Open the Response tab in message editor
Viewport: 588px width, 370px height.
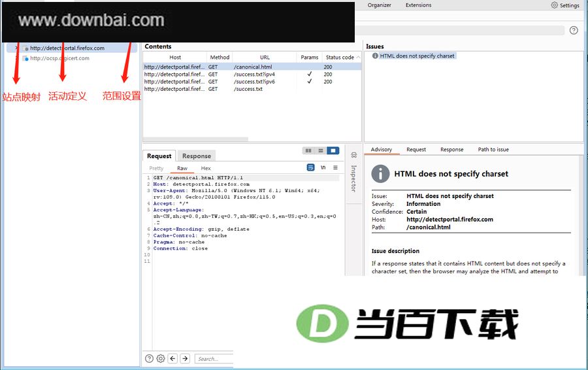tap(197, 156)
